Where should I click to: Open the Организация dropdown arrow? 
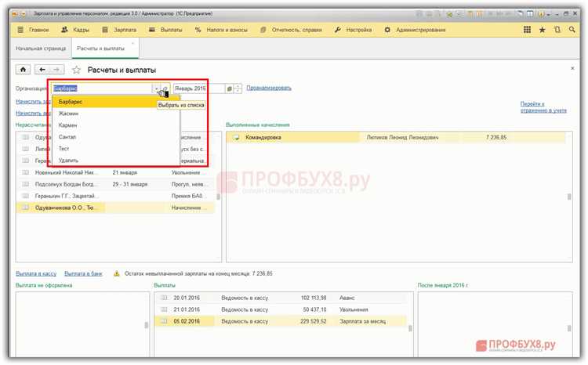pyautogui.click(x=157, y=89)
